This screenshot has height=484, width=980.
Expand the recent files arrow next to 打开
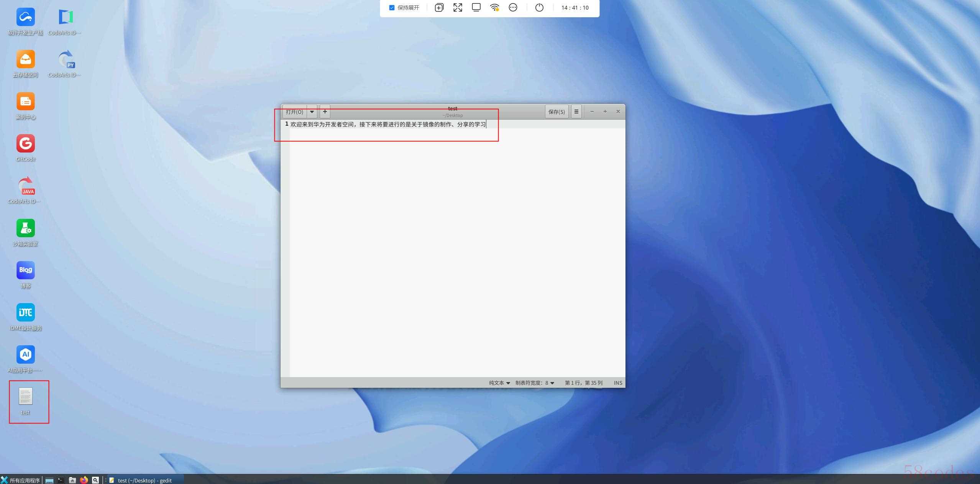pyautogui.click(x=312, y=112)
